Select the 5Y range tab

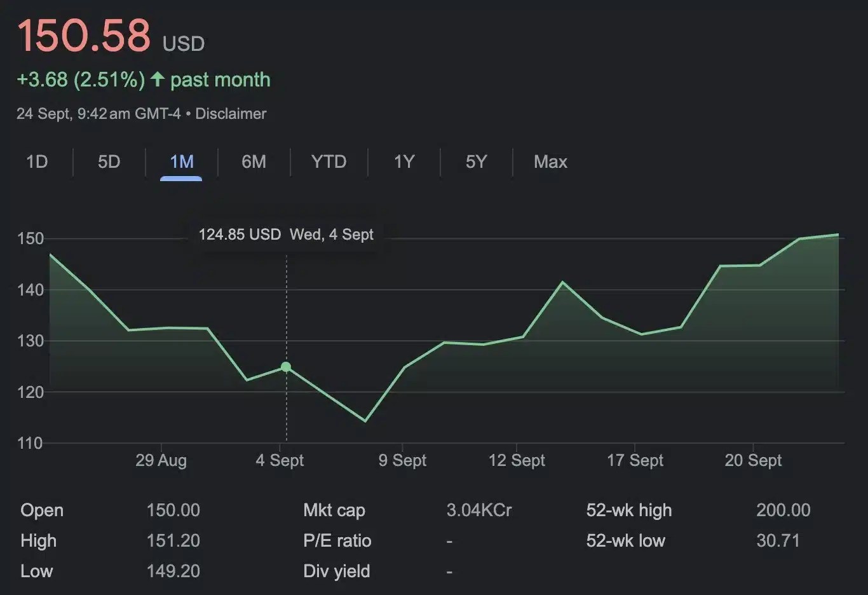(x=476, y=162)
